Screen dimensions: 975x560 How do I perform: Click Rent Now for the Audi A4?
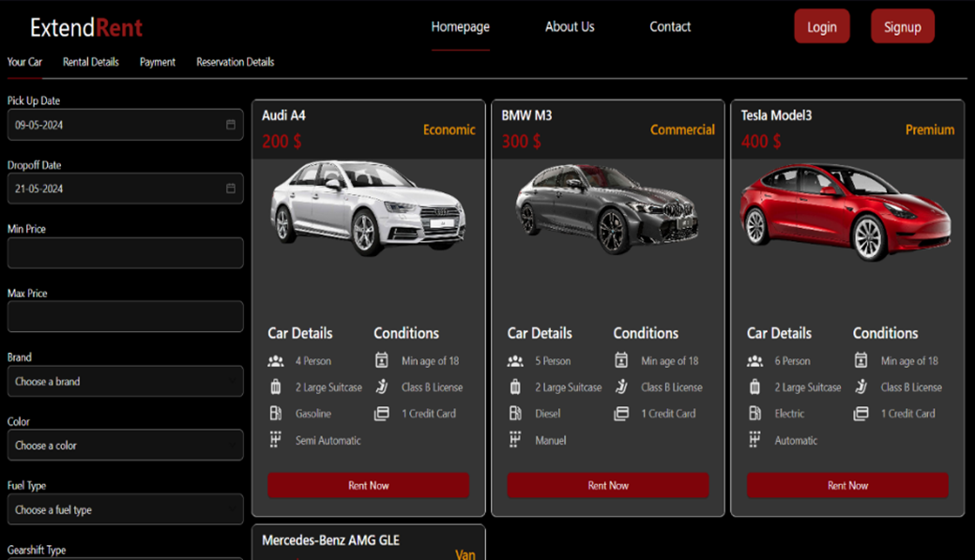(x=368, y=485)
